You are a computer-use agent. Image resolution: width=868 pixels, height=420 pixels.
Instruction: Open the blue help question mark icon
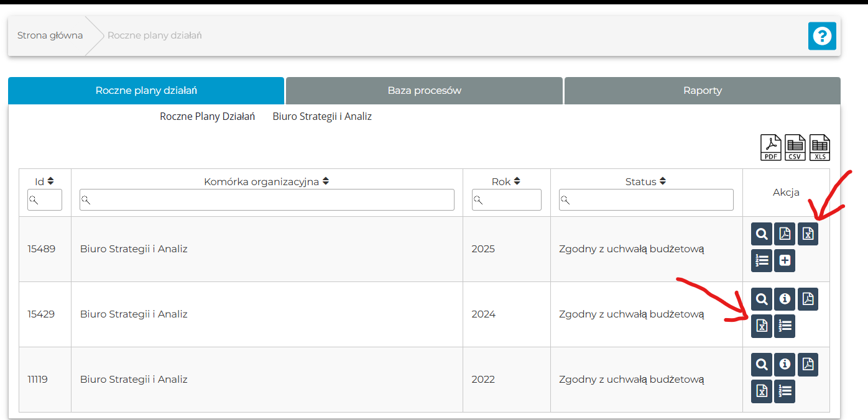[821, 36]
